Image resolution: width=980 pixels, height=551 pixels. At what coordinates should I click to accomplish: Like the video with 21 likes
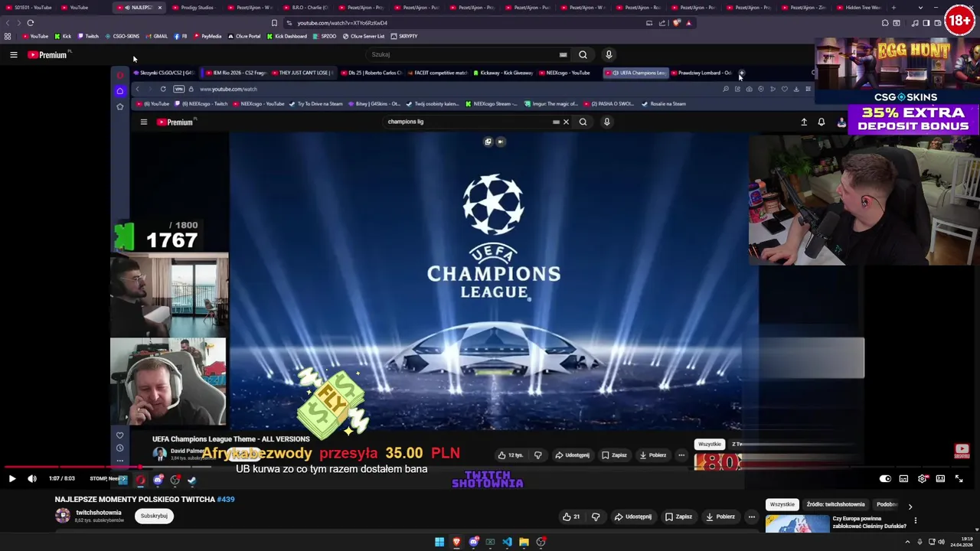571,517
